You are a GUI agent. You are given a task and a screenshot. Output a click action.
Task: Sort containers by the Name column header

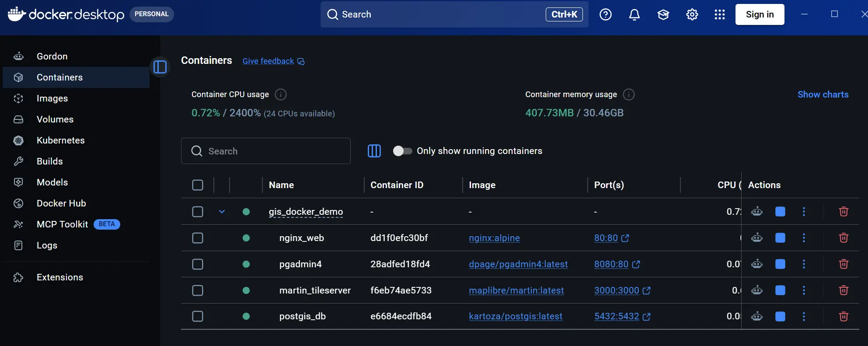coord(281,185)
